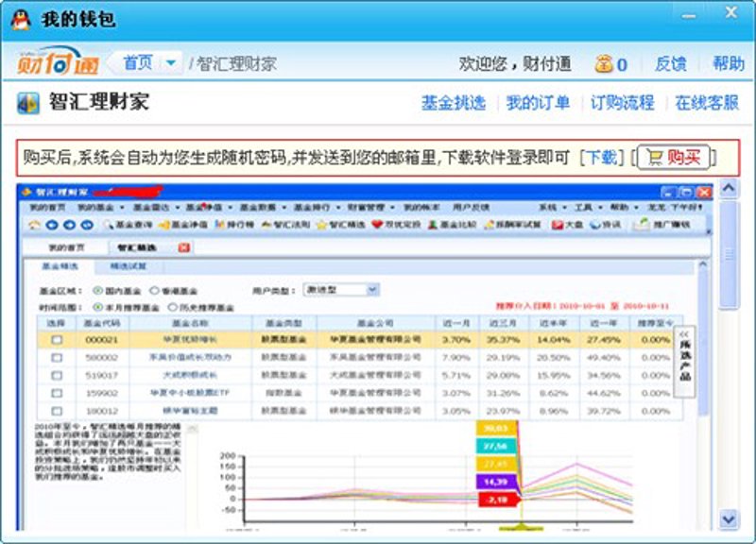This screenshot has height=544, width=756.
Task: Select 历史推荐基金 radio button
Action: [x=172, y=307]
